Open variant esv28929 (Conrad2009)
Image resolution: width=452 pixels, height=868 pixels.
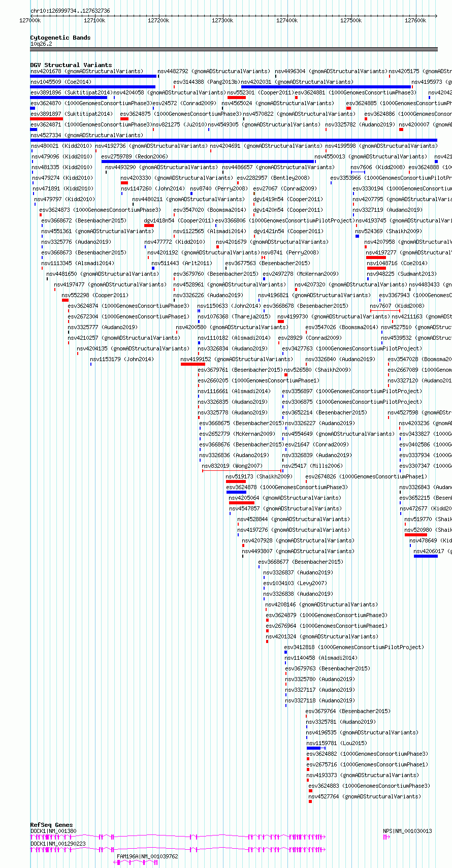pyautogui.click(x=309, y=338)
